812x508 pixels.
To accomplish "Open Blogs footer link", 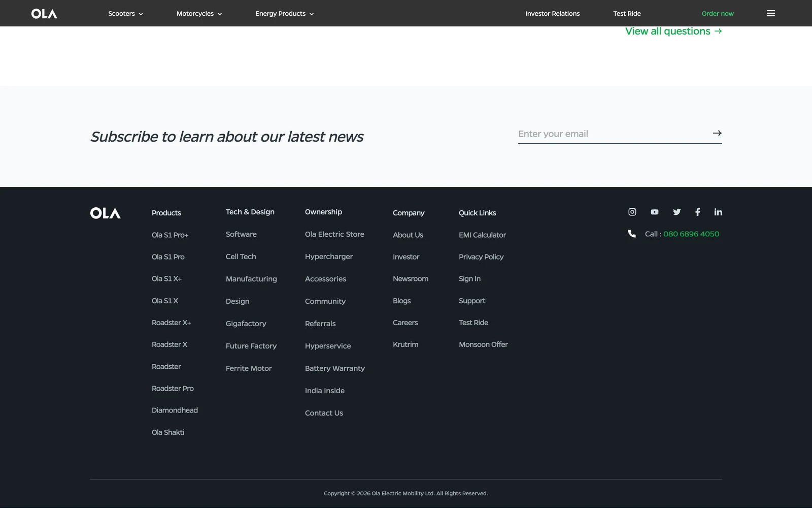I will point(402,301).
